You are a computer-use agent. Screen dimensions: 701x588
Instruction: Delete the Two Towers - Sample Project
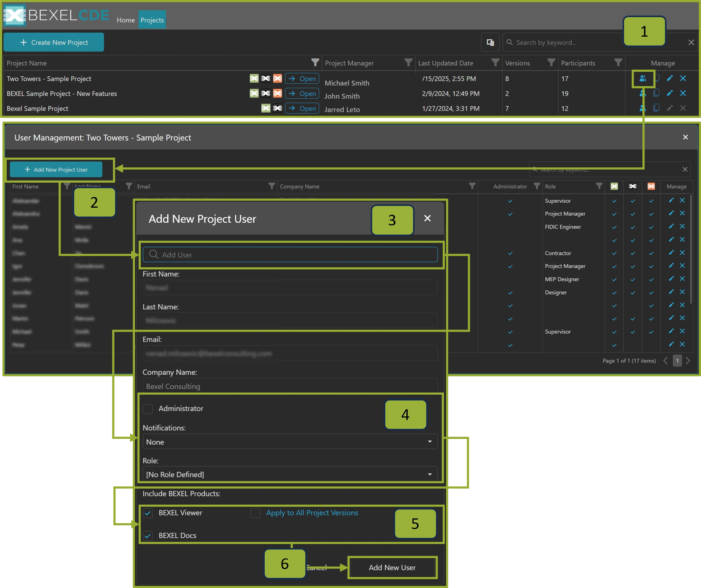click(x=683, y=79)
